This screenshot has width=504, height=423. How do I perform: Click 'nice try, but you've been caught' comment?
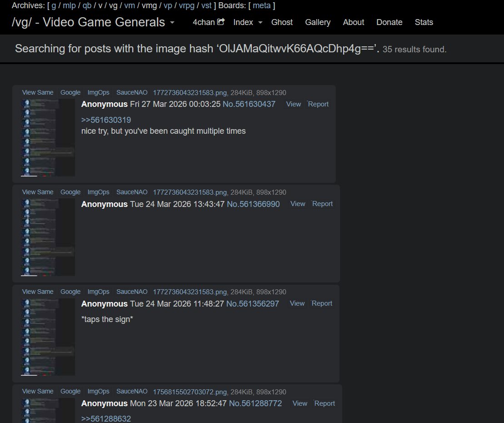pos(163,131)
